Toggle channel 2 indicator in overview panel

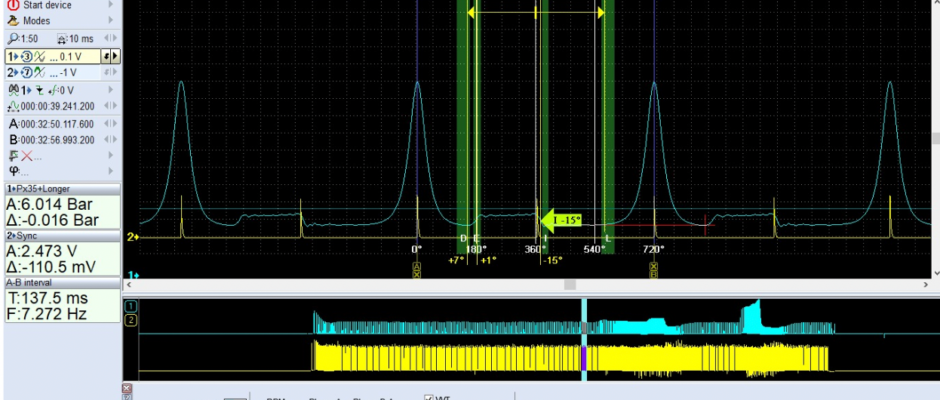click(x=130, y=320)
